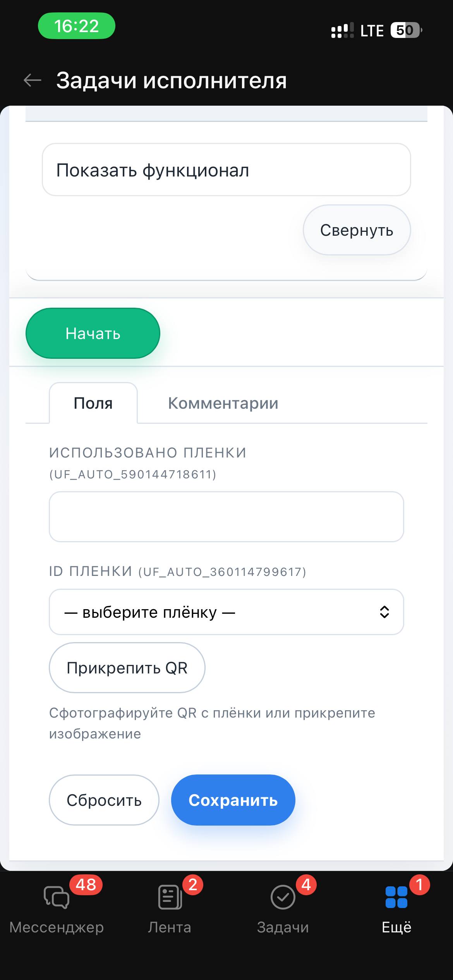Tap the LTE signal indicator
The image size is (453, 980).
click(372, 31)
